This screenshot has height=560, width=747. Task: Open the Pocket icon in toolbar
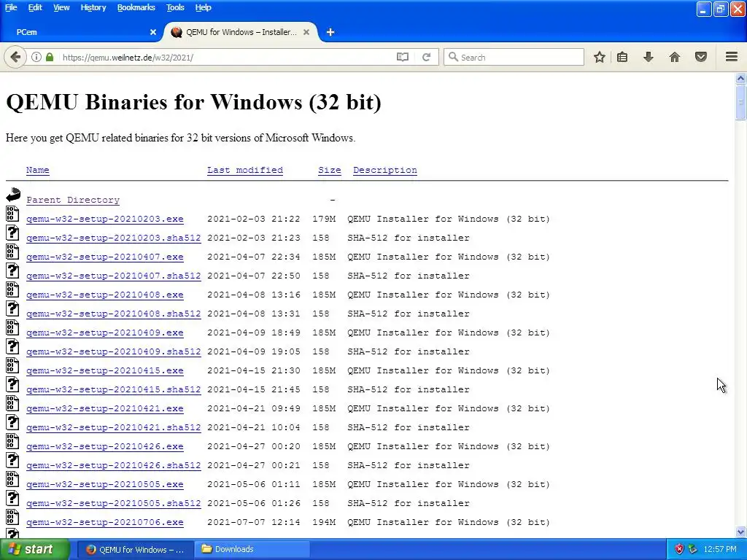[x=701, y=57]
